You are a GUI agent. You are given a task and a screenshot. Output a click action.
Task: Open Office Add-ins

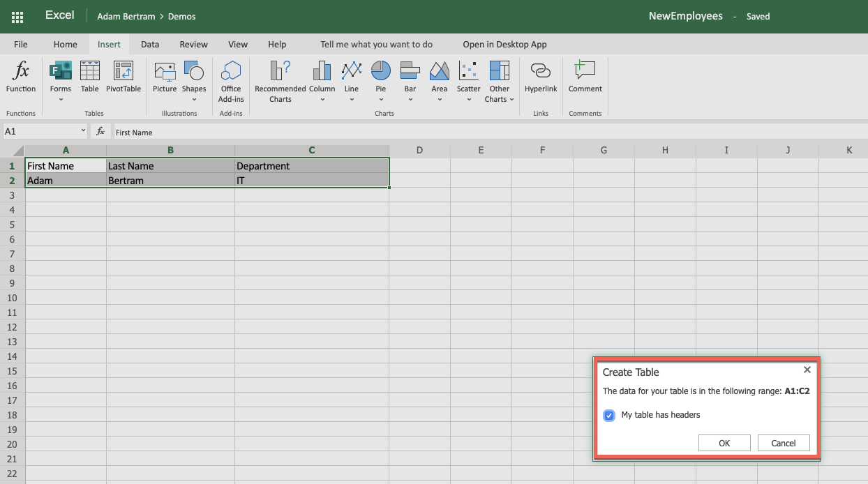231,82
